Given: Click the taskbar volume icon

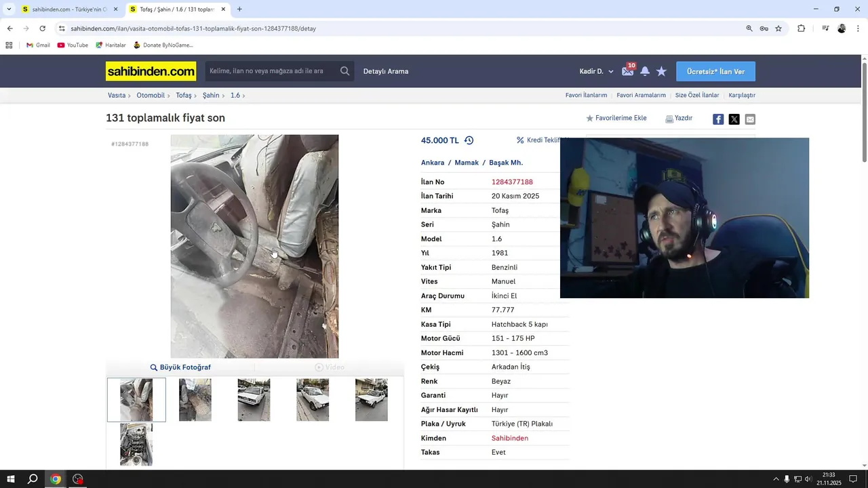Looking at the screenshot, I should point(808,479).
